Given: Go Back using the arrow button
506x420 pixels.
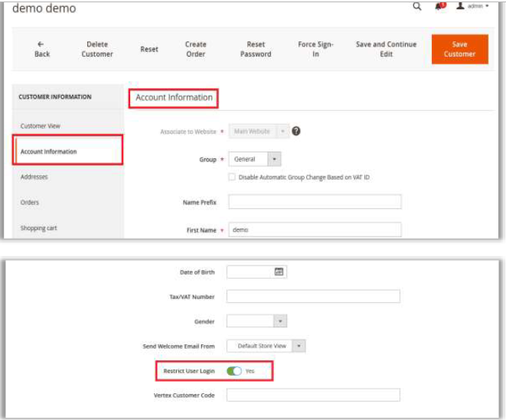Looking at the screenshot, I should 42,49.
